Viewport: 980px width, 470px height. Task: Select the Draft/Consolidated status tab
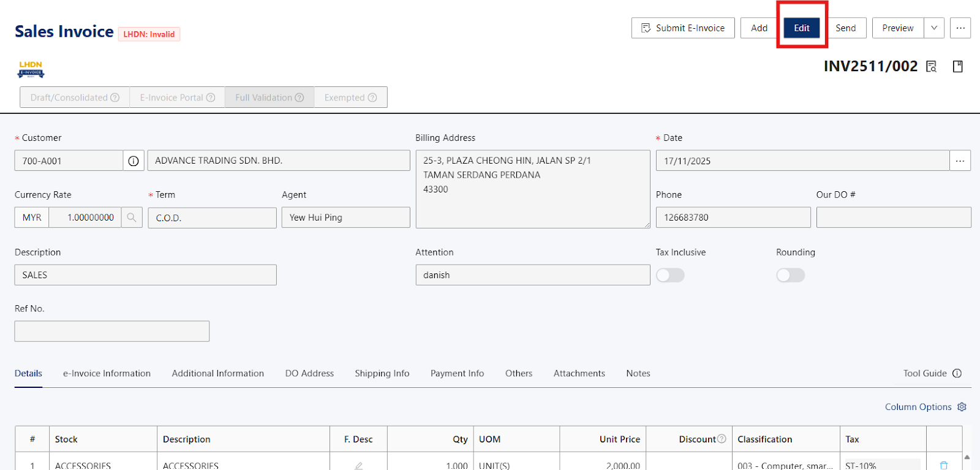[x=75, y=97]
